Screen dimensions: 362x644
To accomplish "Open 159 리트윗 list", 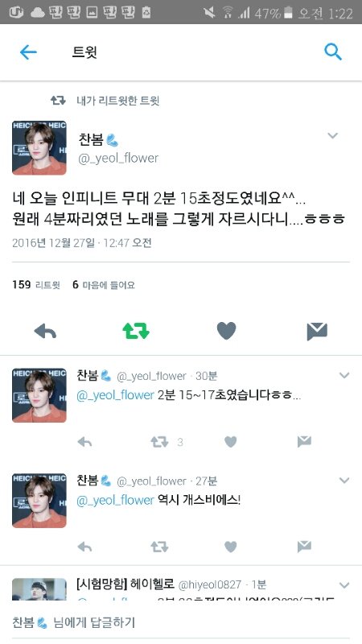I will (36, 285).
